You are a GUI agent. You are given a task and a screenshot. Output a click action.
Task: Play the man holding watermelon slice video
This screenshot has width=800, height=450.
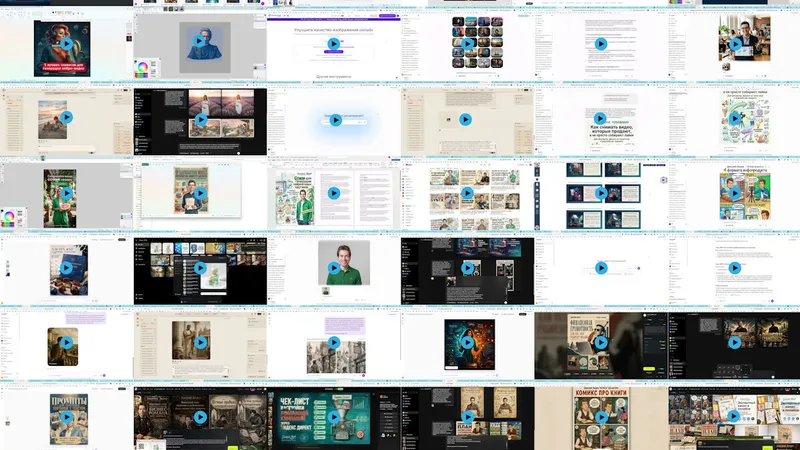click(66, 193)
